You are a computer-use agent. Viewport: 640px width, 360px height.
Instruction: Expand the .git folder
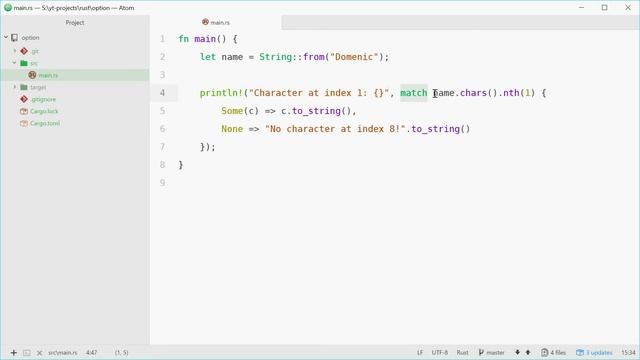[x=15, y=51]
